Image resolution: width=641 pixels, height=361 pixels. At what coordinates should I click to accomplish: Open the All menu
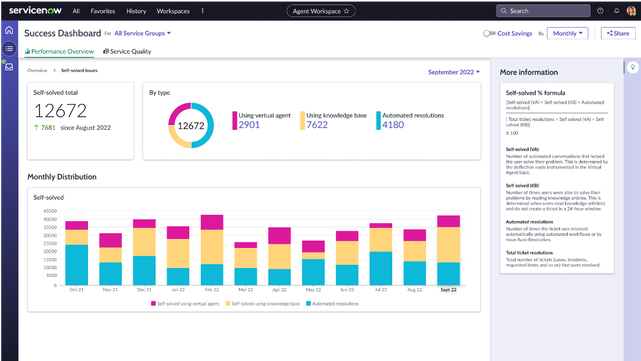point(76,11)
